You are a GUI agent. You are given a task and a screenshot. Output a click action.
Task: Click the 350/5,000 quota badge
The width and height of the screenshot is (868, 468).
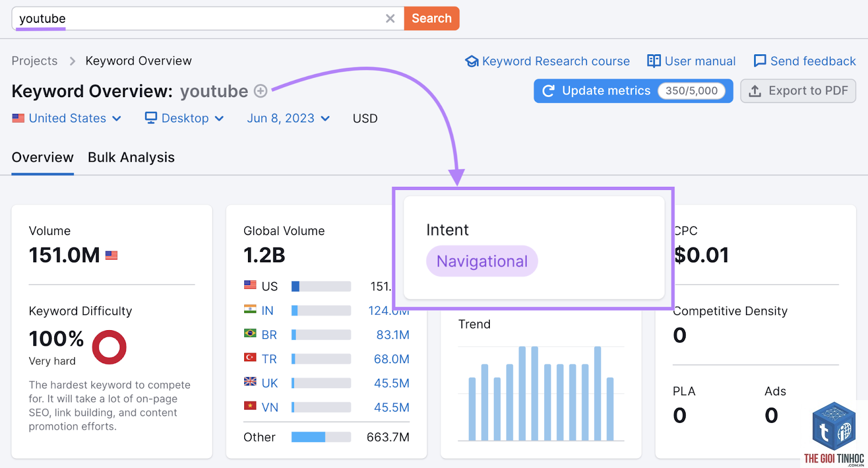(x=691, y=91)
